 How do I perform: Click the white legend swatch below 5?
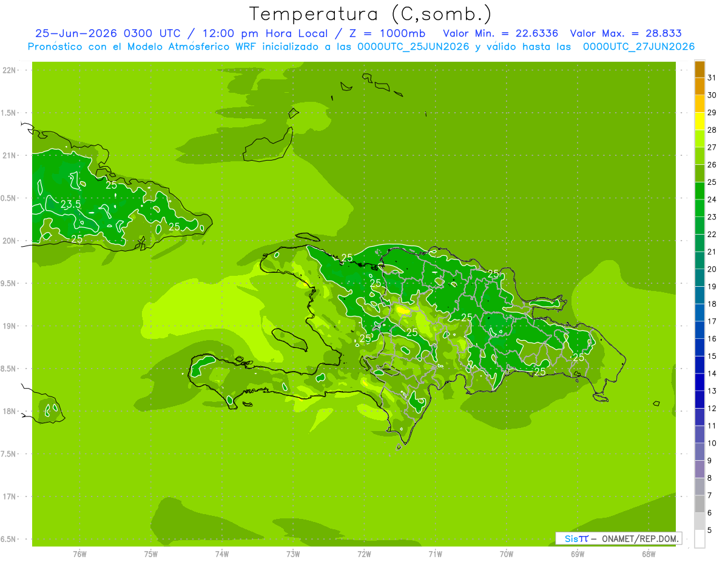tap(699, 539)
